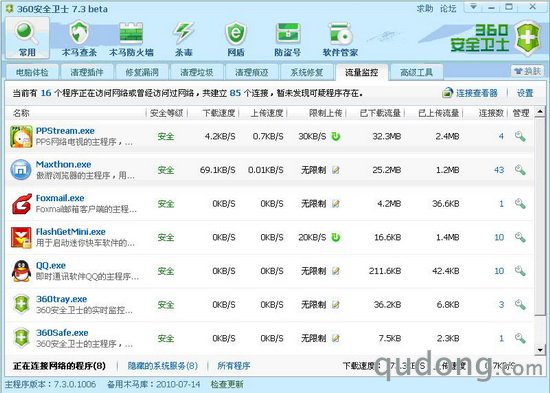
Task: Click the 换肤 skin button
Action: [x=527, y=72]
